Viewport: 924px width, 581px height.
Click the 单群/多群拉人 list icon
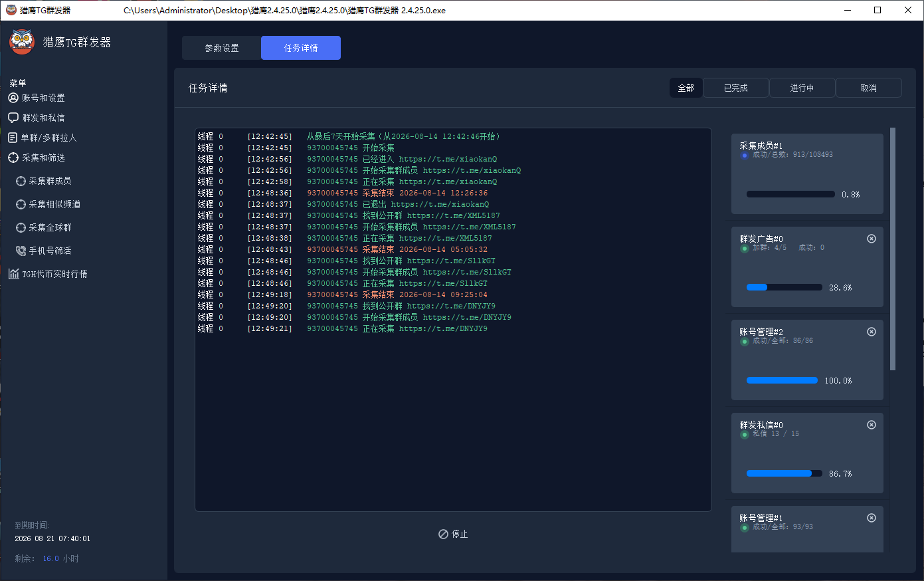13,138
